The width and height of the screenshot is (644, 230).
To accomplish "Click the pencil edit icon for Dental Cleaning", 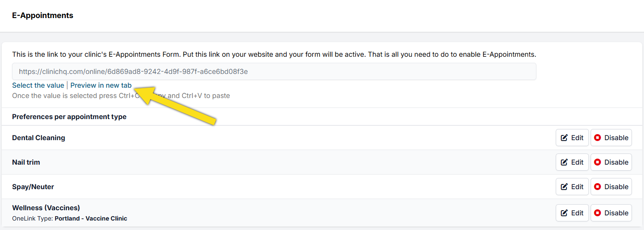I will pyautogui.click(x=564, y=138).
